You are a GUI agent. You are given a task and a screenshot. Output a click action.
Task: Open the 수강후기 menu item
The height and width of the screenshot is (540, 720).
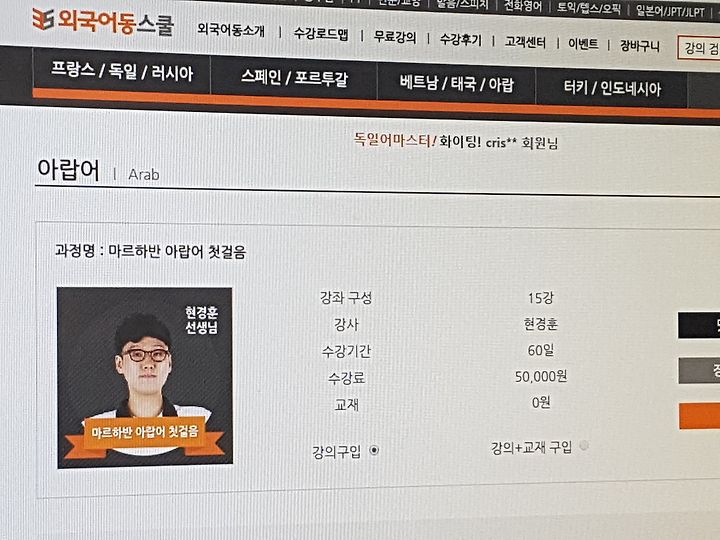[x=461, y=39]
